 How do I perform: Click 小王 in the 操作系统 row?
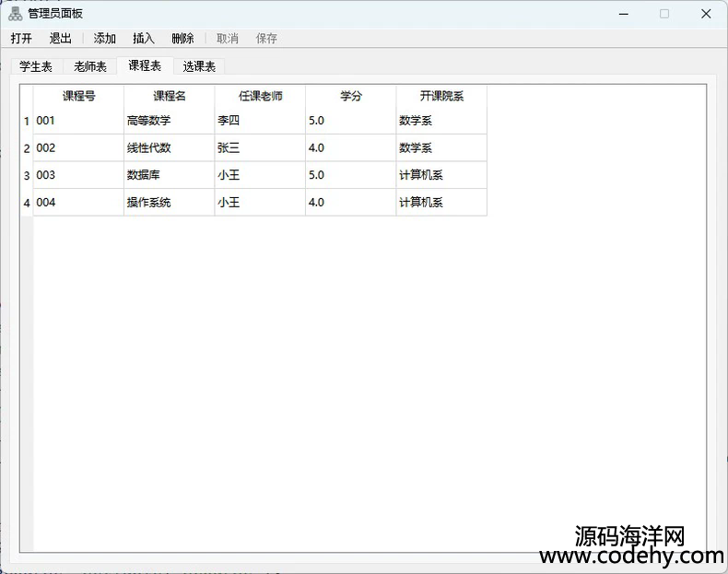(260, 203)
